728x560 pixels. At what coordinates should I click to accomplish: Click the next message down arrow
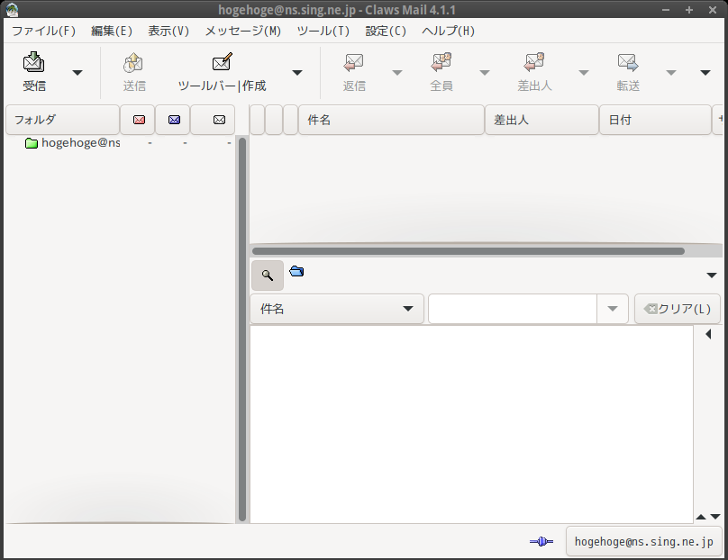pos(715,517)
